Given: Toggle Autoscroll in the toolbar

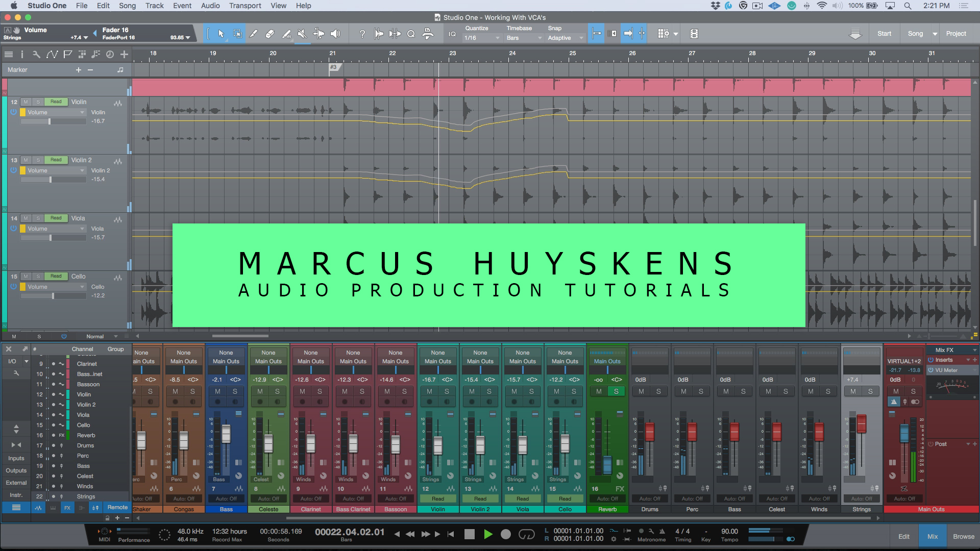Looking at the screenshot, I should point(628,34).
